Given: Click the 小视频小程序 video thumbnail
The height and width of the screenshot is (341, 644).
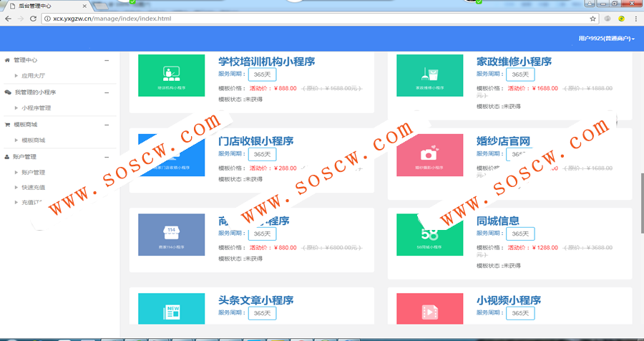Looking at the screenshot, I should [429, 309].
